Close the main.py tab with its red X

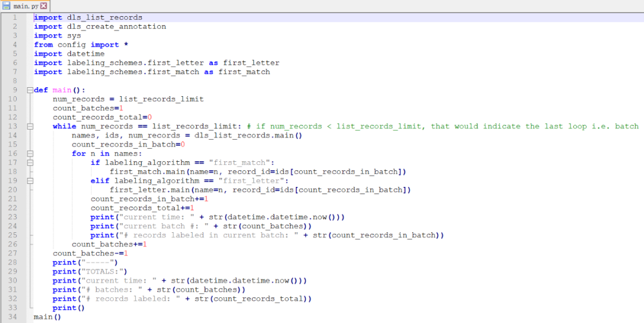[44, 6]
